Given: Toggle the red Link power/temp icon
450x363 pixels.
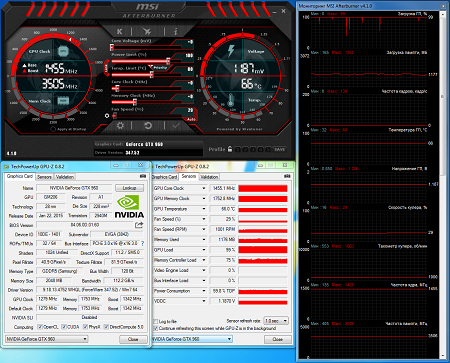Looking at the screenshot, I should 107,68.
